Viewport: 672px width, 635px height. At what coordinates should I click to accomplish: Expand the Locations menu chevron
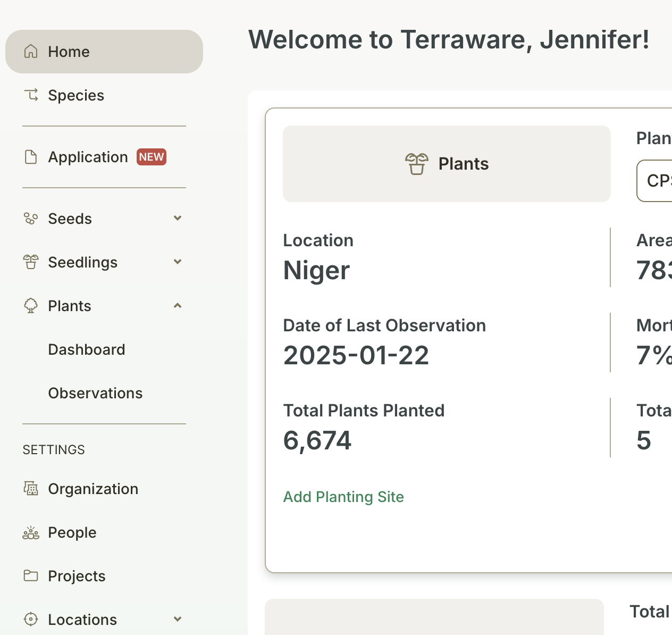coord(178,619)
